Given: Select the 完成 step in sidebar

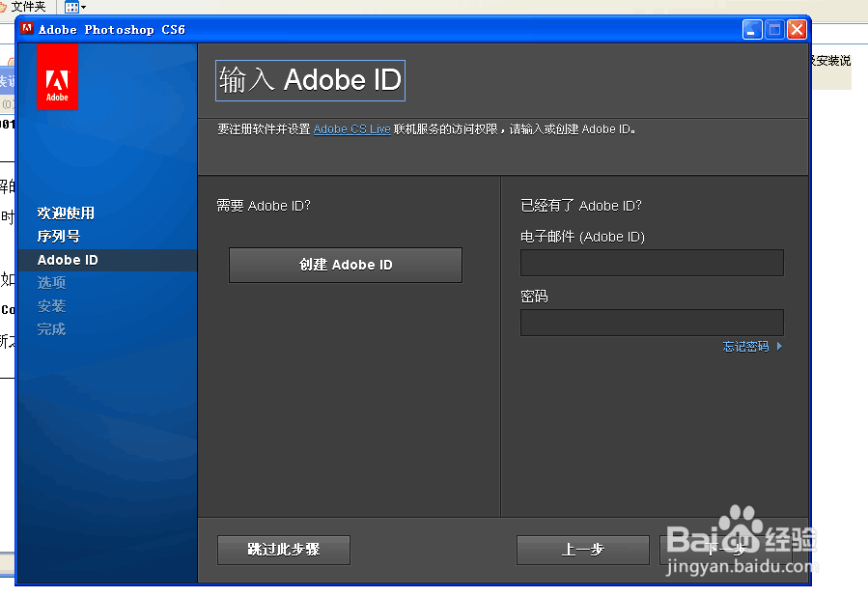Looking at the screenshot, I should click(51, 329).
